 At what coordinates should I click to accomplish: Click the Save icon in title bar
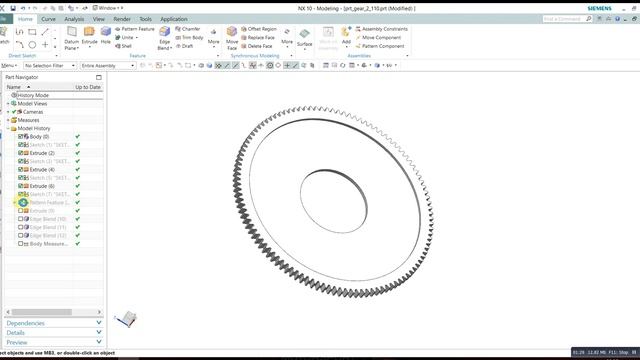[x=13, y=8]
